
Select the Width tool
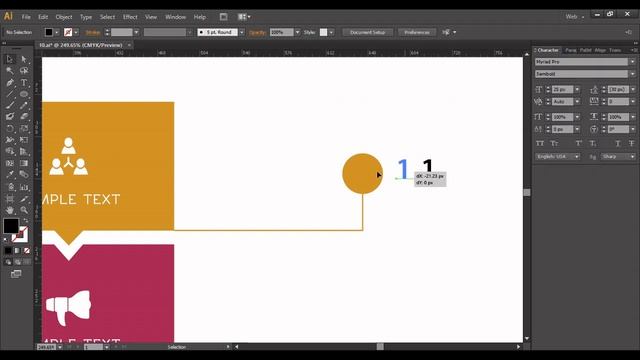pyautogui.click(x=9, y=140)
